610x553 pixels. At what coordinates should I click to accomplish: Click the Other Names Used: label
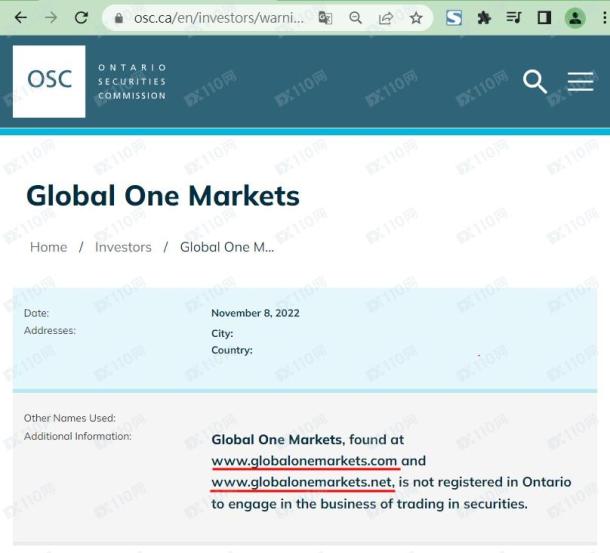coord(70,418)
